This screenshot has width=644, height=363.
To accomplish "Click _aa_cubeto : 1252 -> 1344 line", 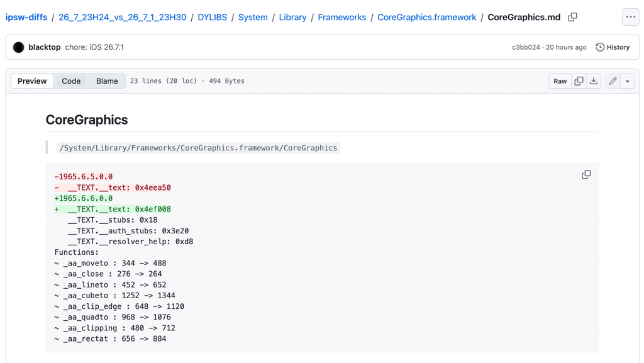I will click(x=115, y=296).
